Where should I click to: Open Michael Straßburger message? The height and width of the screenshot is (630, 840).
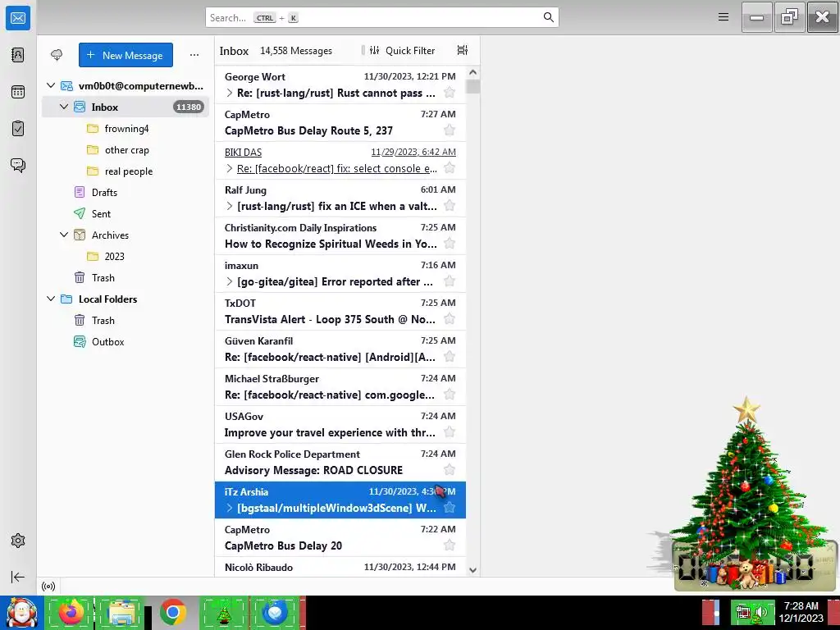340,387
